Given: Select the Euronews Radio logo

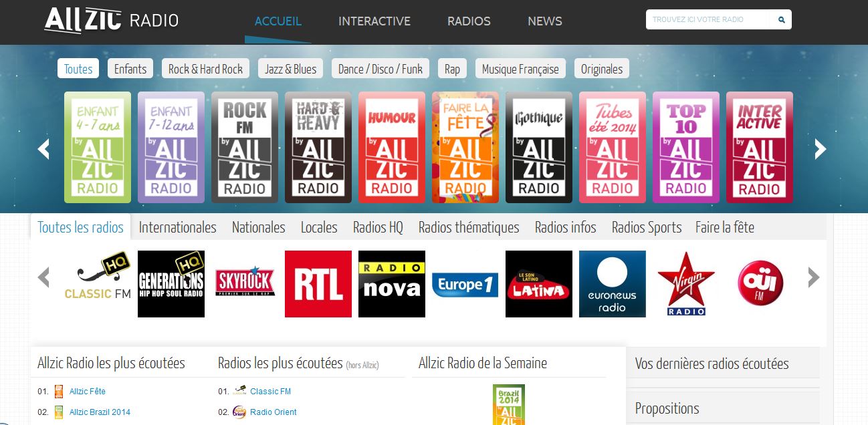Looking at the screenshot, I should point(612,283).
